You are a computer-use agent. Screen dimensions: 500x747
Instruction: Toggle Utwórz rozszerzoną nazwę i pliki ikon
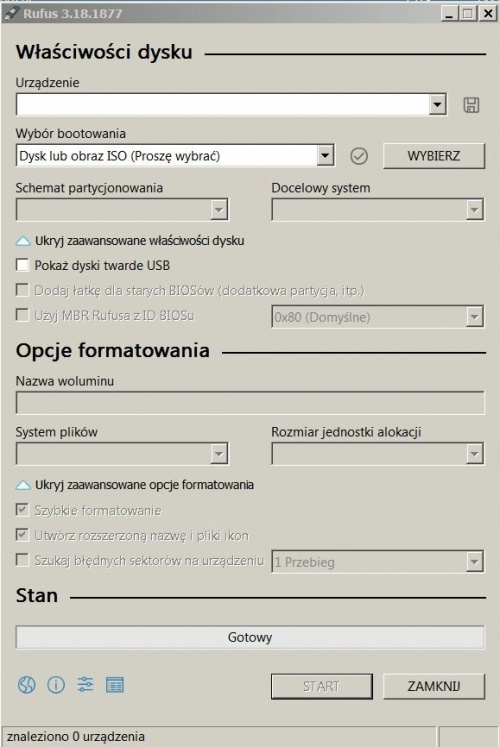point(22,535)
